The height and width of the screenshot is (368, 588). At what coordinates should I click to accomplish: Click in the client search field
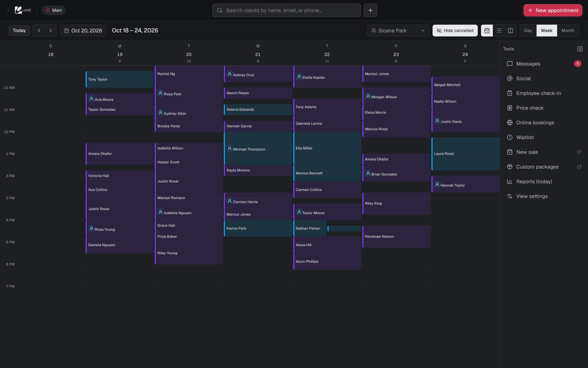[x=286, y=10]
